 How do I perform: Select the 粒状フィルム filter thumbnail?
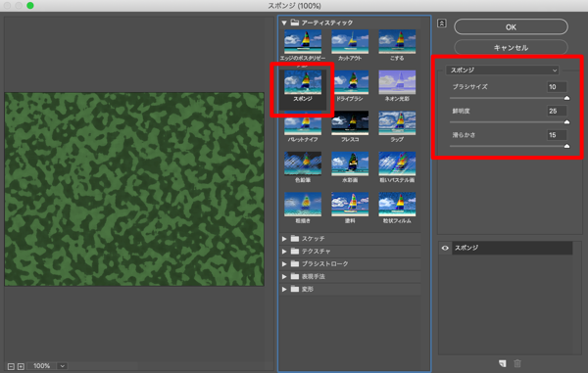coord(397,205)
